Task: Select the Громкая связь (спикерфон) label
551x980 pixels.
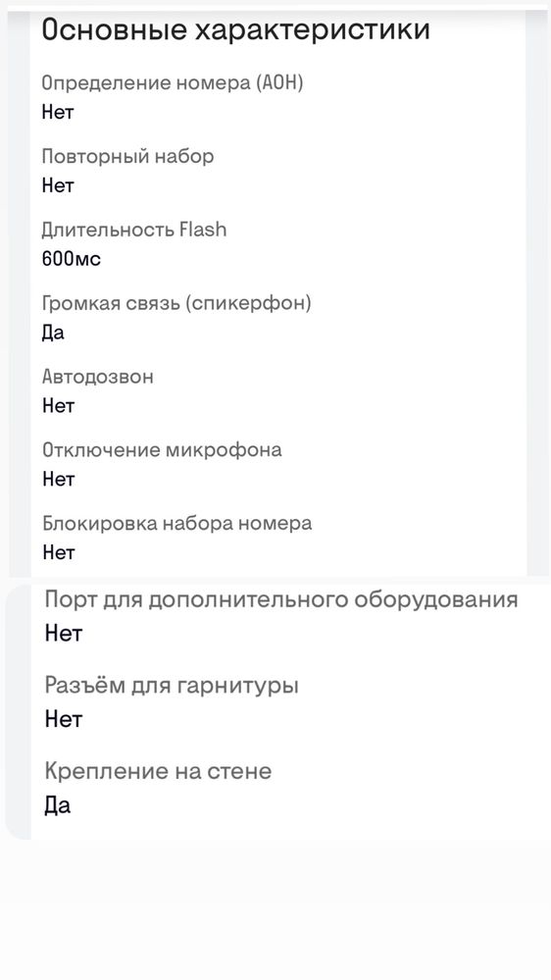Action: (176, 303)
